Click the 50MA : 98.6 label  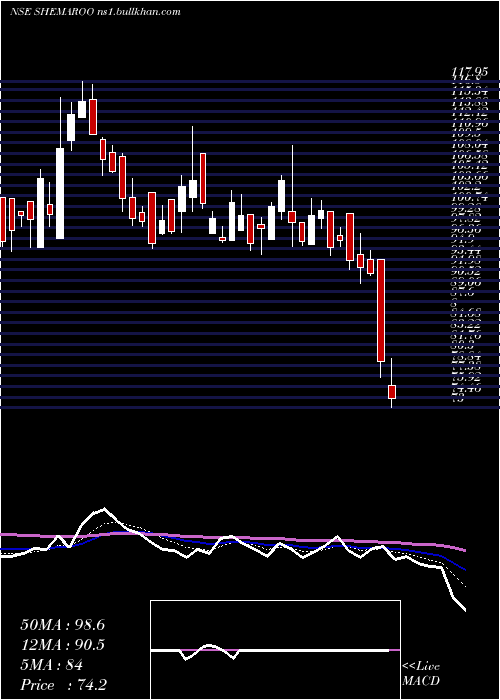tap(62, 625)
